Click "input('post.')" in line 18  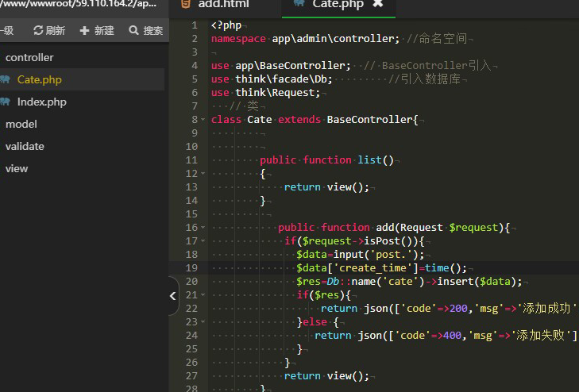click(376, 255)
